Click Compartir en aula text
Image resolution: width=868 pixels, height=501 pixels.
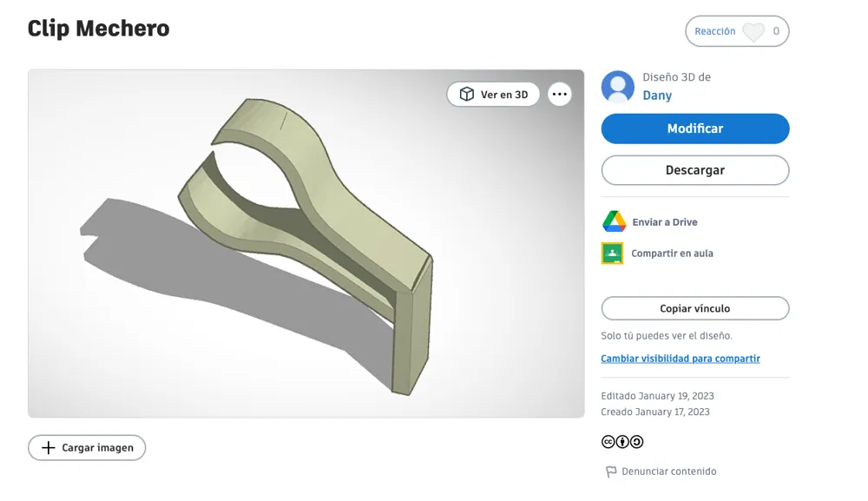pyautogui.click(x=672, y=253)
